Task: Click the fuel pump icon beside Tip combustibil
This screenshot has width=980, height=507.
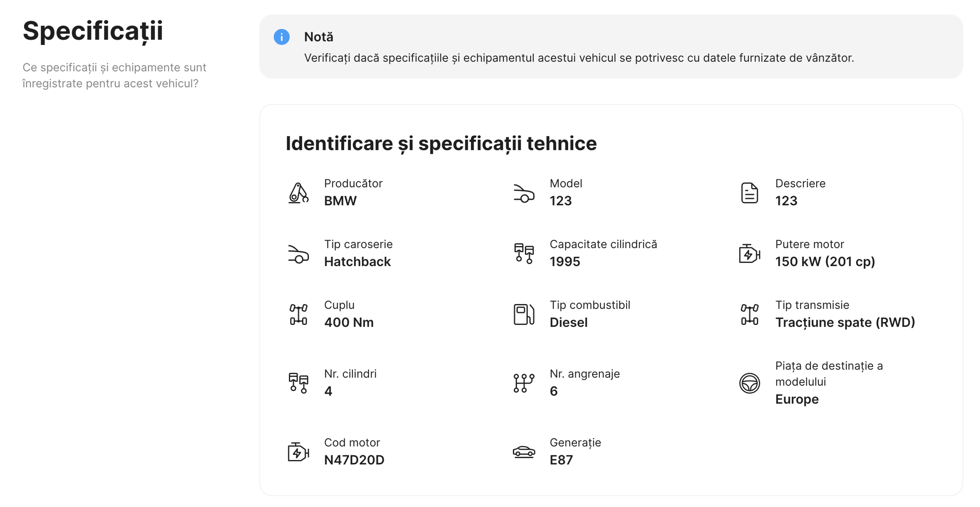Action: click(524, 315)
